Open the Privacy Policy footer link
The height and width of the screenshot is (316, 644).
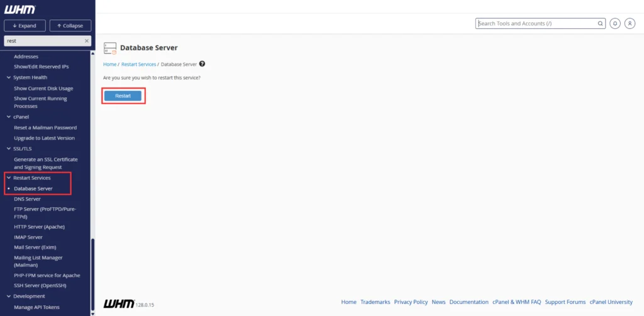click(x=411, y=302)
